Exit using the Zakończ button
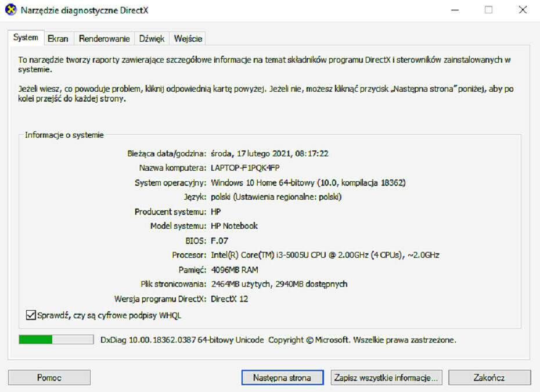Viewport: 540px width, 392px height. pyautogui.click(x=489, y=377)
